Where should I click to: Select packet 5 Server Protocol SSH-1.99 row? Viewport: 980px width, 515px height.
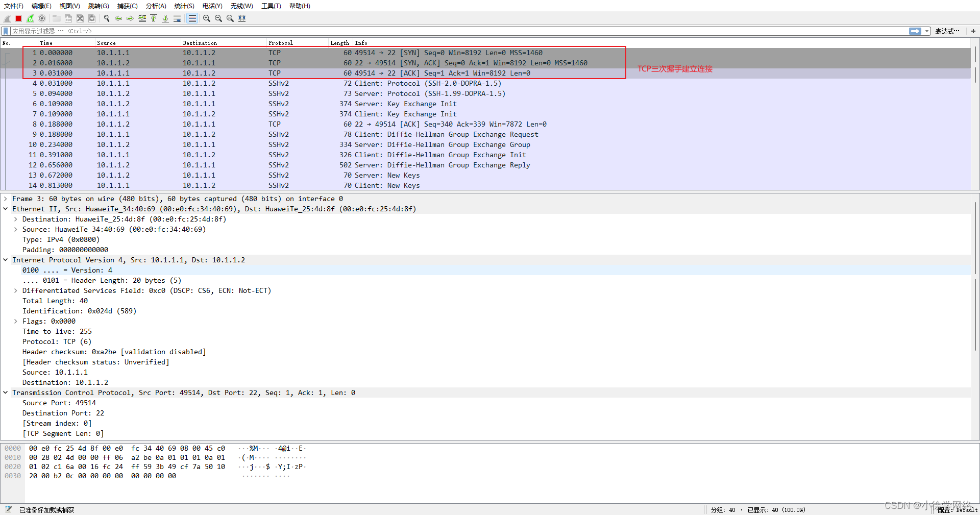(x=485, y=93)
